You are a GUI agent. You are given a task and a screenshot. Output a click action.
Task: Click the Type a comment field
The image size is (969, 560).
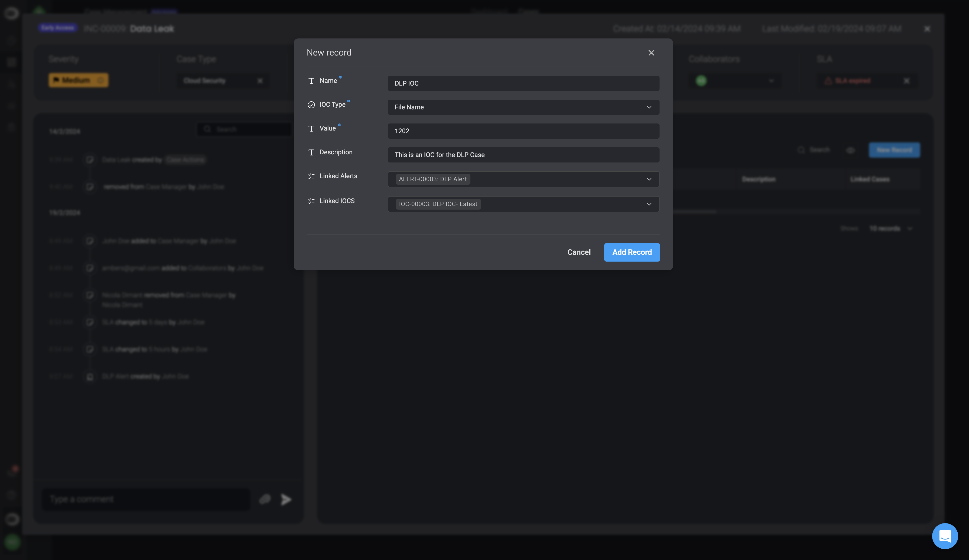(146, 499)
